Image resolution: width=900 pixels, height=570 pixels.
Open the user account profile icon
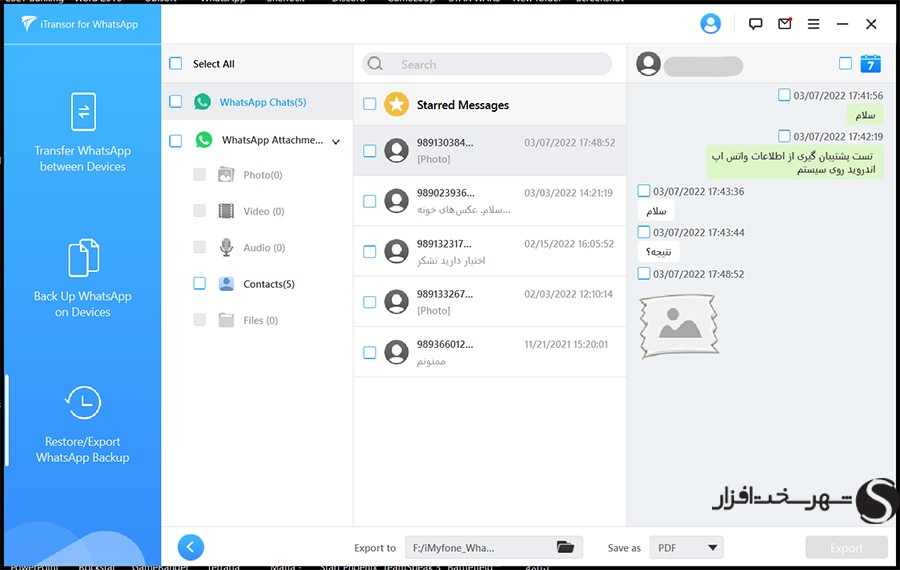point(710,24)
